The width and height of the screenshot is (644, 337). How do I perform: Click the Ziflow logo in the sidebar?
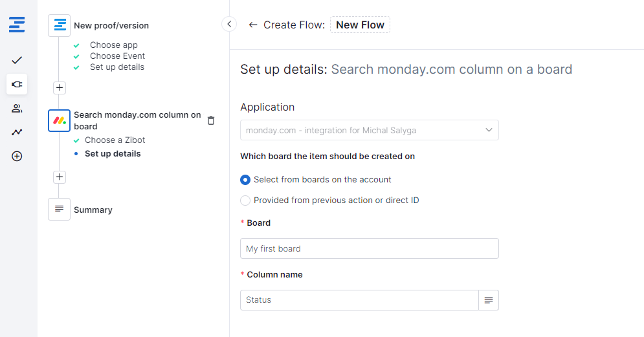tap(17, 26)
